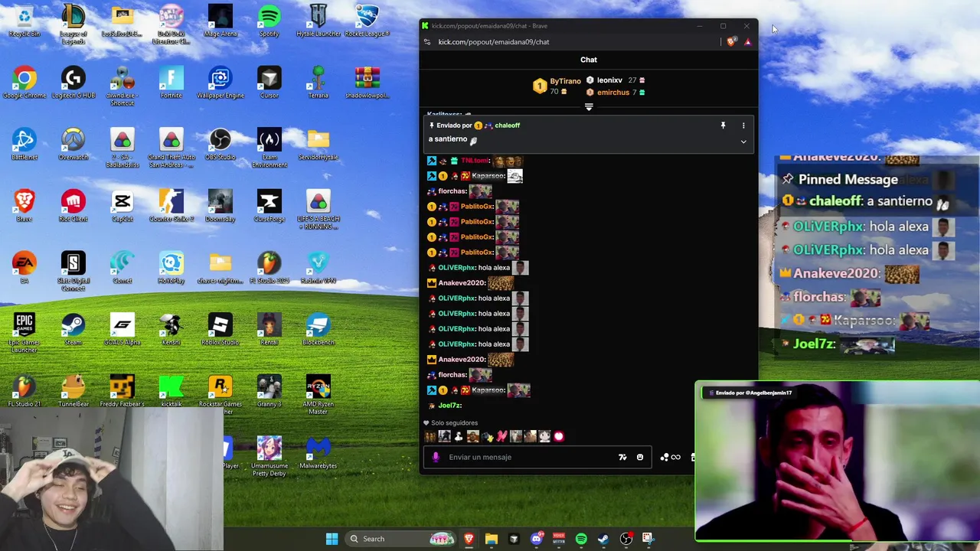Image resolution: width=980 pixels, height=551 pixels.
Task: Open Voicemeeter from the taskbar
Action: click(559, 539)
